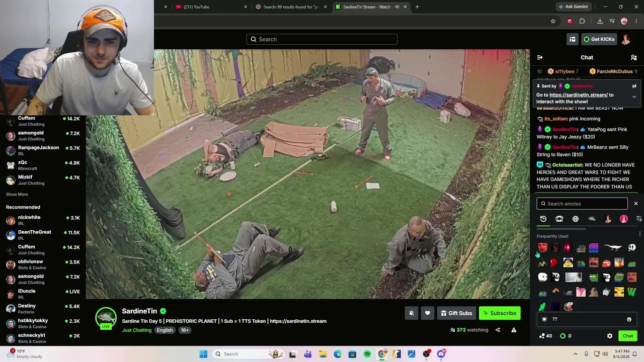
Task: Click the Get KICKs button
Action: [x=599, y=39]
